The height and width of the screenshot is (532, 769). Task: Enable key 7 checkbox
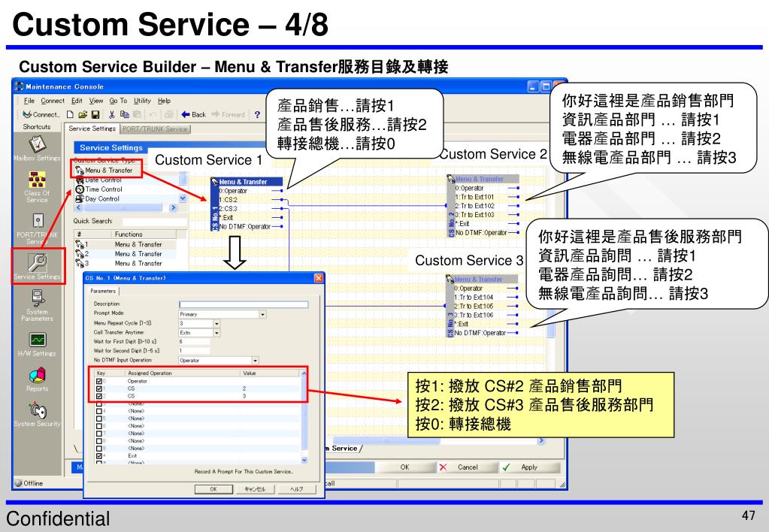pyautogui.click(x=99, y=433)
